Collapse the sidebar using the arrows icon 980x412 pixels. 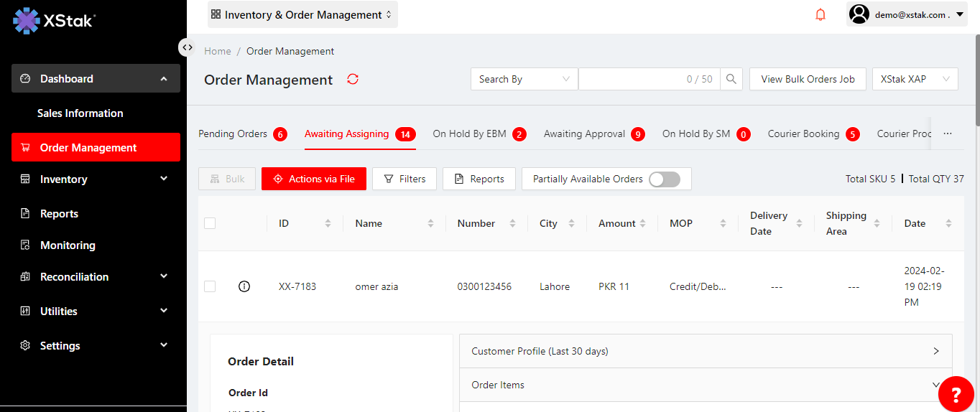coord(187,47)
